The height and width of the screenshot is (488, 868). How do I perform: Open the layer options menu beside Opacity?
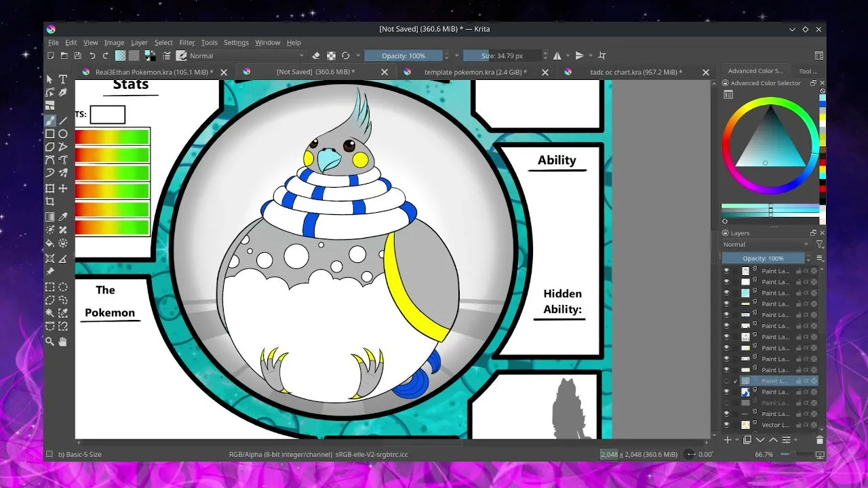click(x=820, y=258)
